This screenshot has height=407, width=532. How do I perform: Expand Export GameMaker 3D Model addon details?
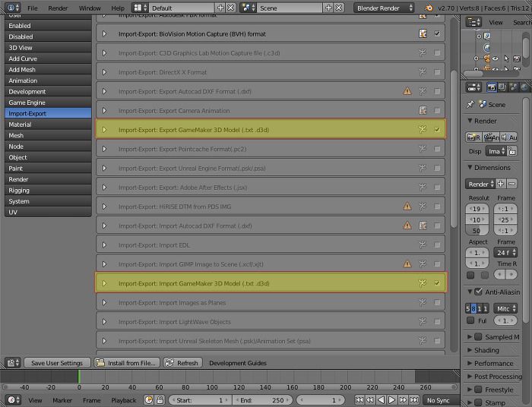click(105, 129)
